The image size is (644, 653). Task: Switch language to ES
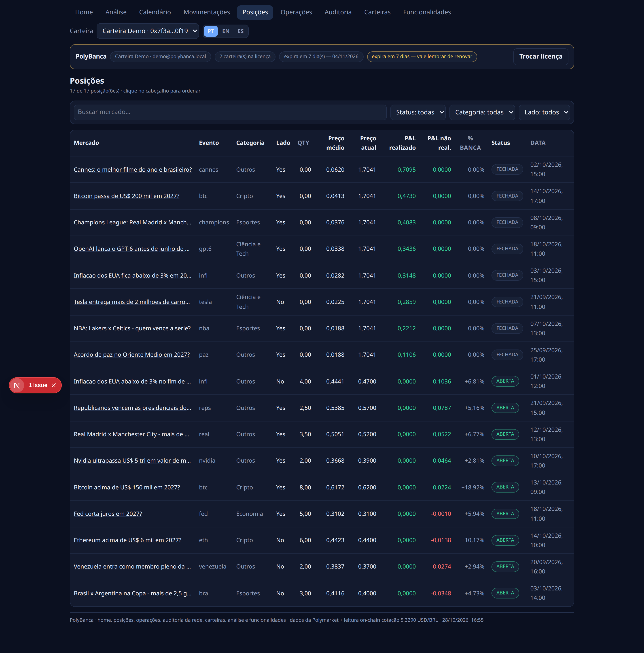pos(240,31)
